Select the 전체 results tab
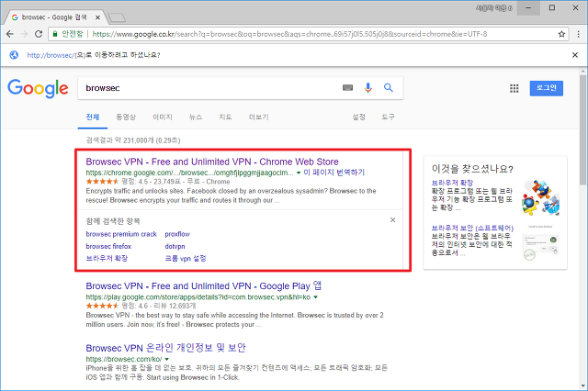The width and height of the screenshot is (588, 391). (x=93, y=117)
